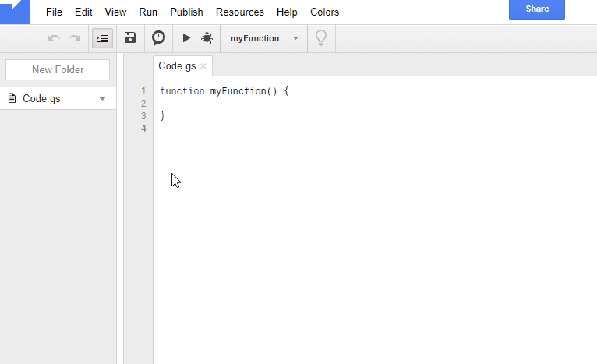The height and width of the screenshot is (364, 597).
Task: Switch to the Code.gs tab
Action: click(x=177, y=66)
